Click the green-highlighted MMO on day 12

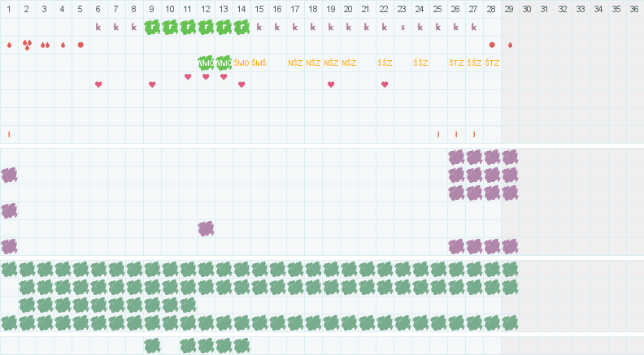[206, 63]
